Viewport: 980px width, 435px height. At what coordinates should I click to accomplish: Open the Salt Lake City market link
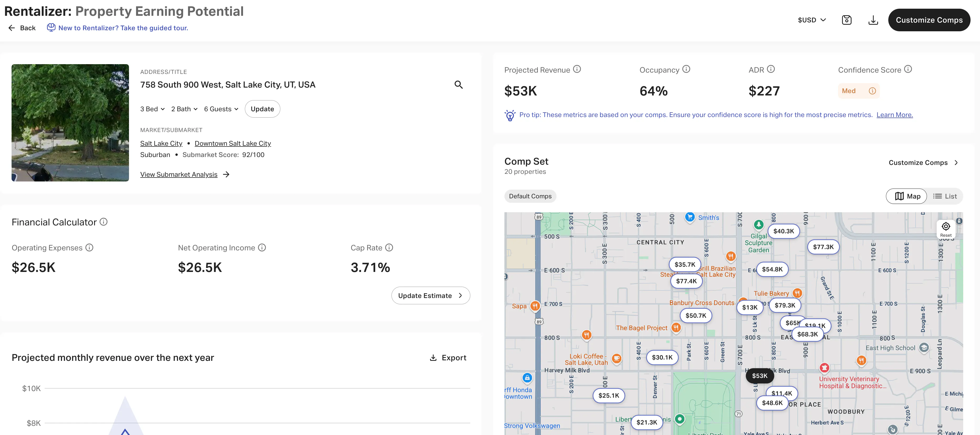point(161,144)
